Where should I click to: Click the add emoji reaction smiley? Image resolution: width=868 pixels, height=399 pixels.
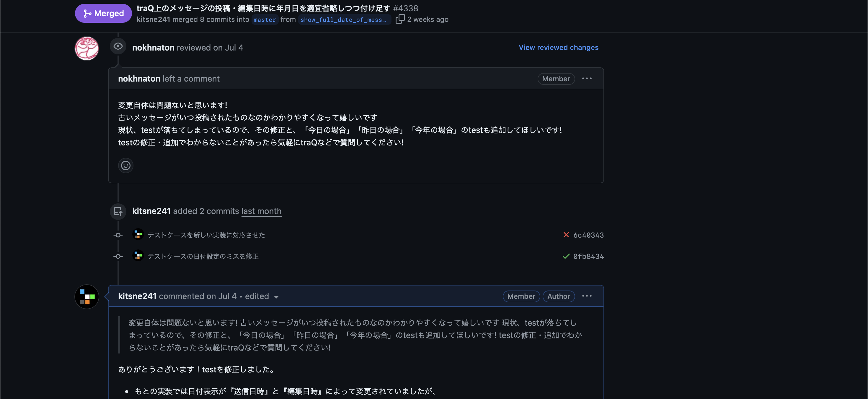tap(126, 166)
